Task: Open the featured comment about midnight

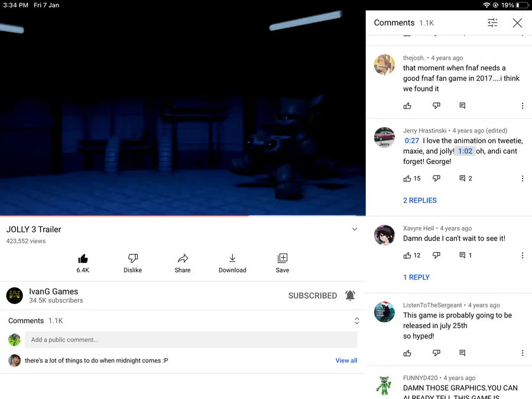Action: pos(96,361)
